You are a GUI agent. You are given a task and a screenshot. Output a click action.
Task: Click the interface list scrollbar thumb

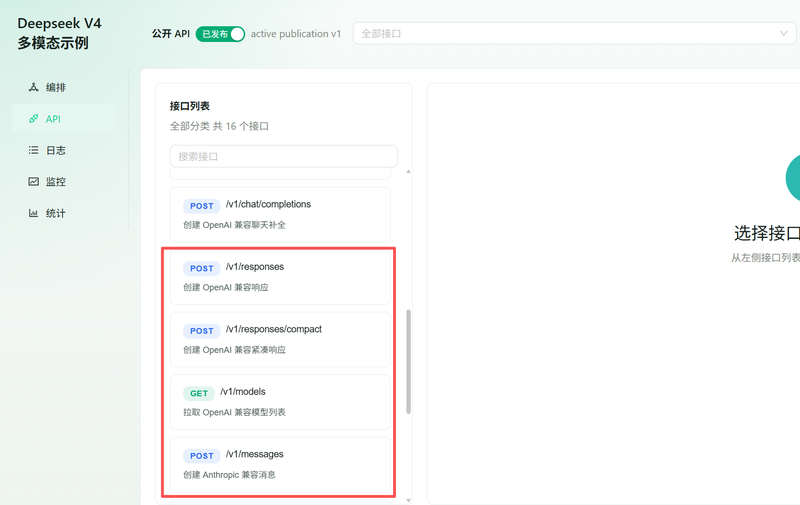pos(408,361)
